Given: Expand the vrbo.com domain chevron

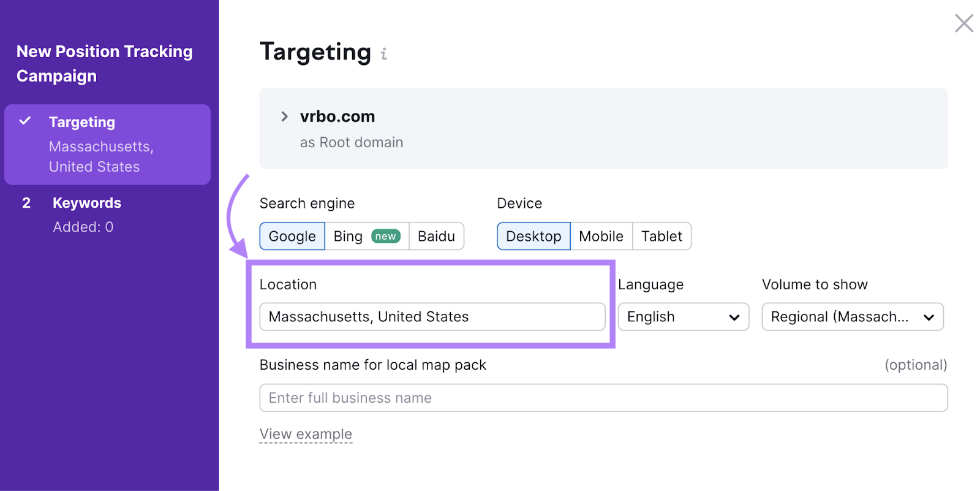Looking at the screenshot, I should [284, 116].
